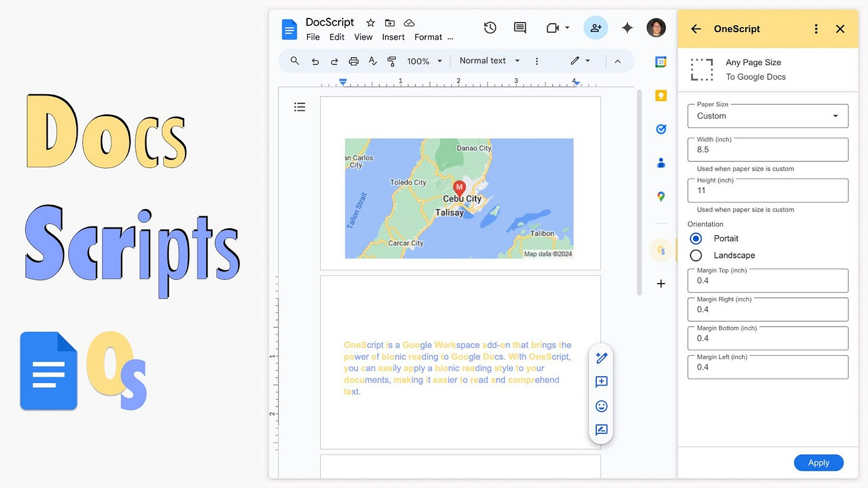Click the Width (inch) field
Viewport: 868px width, 488px height.
pos(768,150)
